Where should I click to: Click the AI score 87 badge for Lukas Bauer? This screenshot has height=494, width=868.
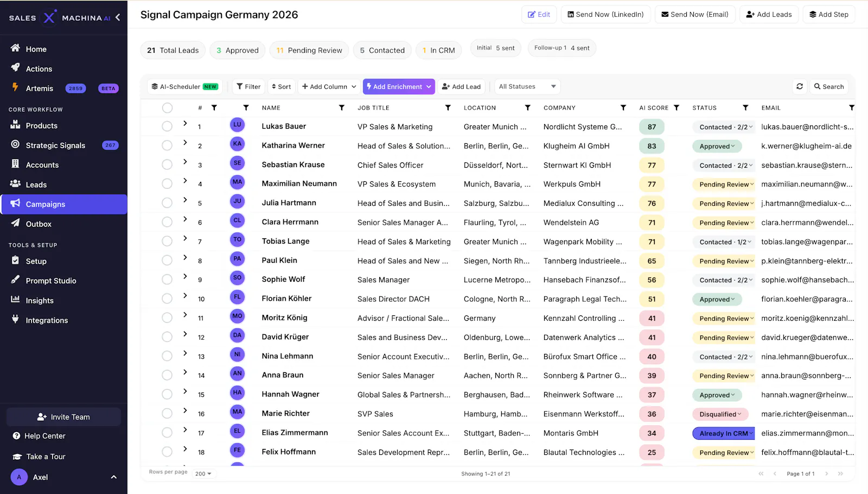coord(652,127)
